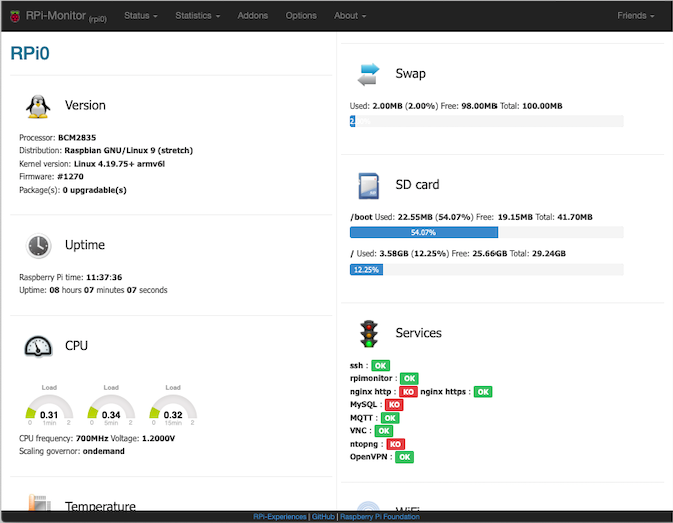673x523 pixels.
Task: Click the nginx http KO badge
Action: click(x=408, y=392)
